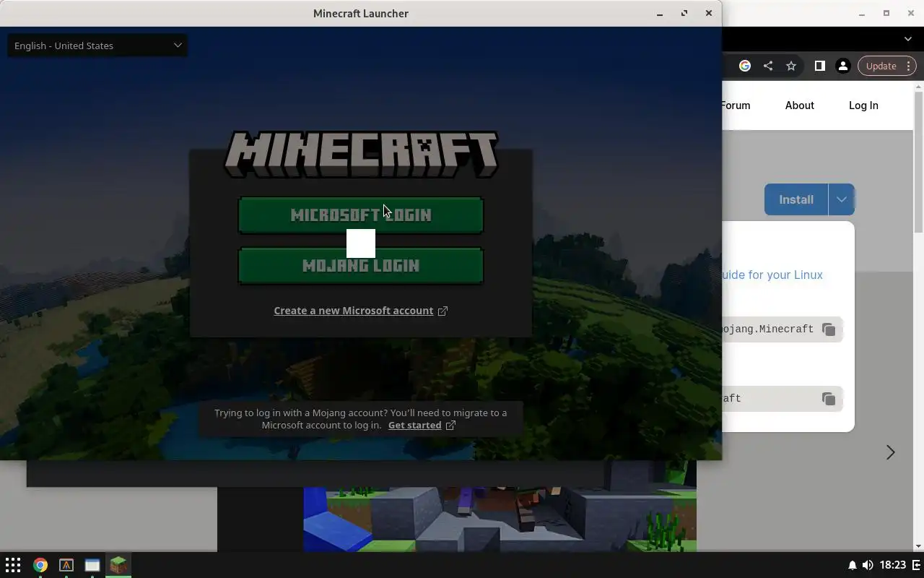Open the terminal app in taskbar
Viewport: 924px width, 578px height.
[66, 565]
